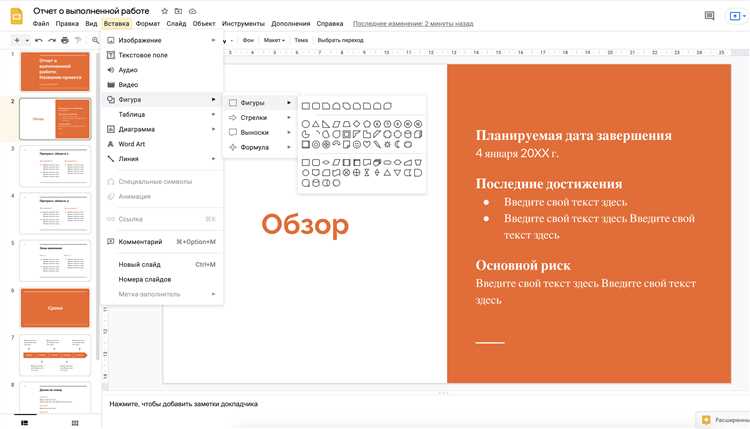
Task: Pick the plain rectangle at the gallery top
Action: click(306, 106)
